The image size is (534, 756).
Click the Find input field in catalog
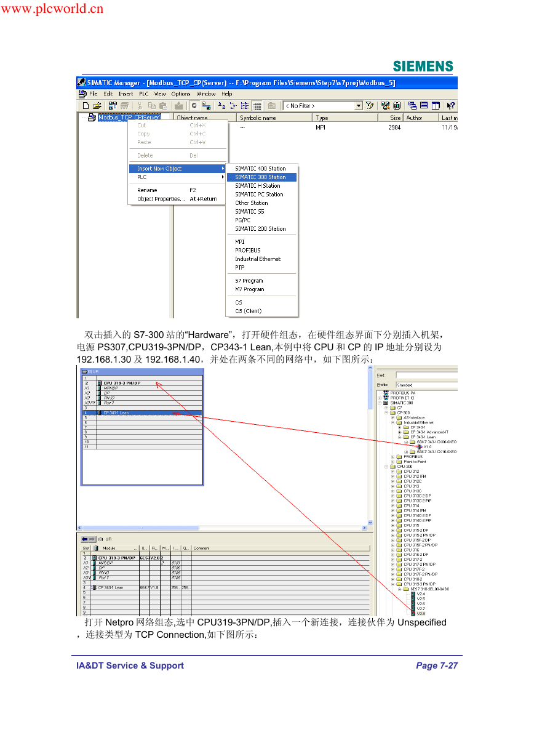(426, 374)
